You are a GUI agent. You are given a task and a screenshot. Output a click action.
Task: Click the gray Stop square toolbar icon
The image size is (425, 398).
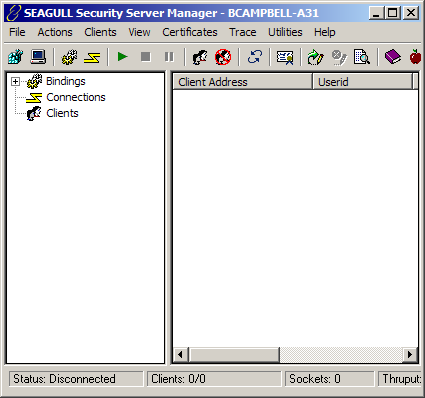point(146,57)
